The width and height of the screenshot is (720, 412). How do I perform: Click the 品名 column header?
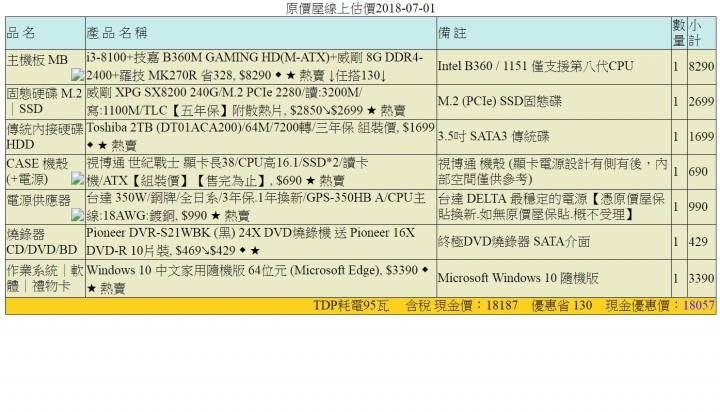coord(45,33)
